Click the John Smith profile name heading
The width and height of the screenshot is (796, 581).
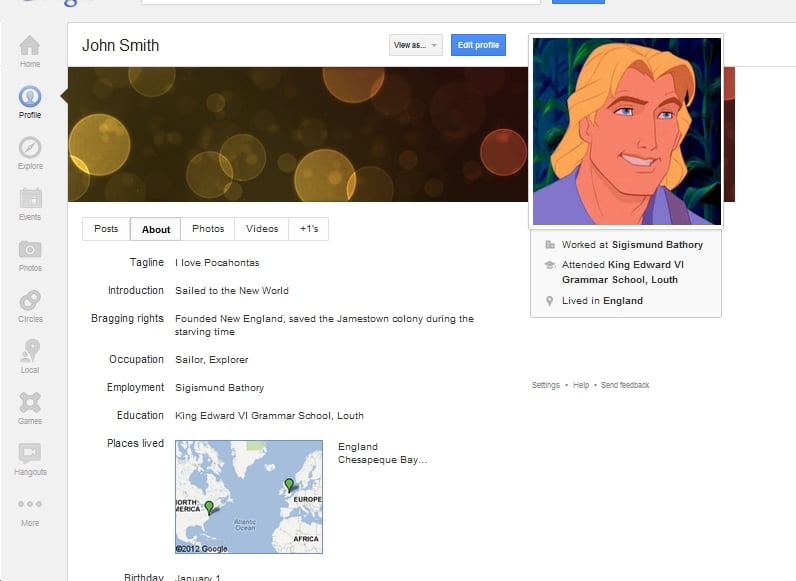tap(121, 45)
